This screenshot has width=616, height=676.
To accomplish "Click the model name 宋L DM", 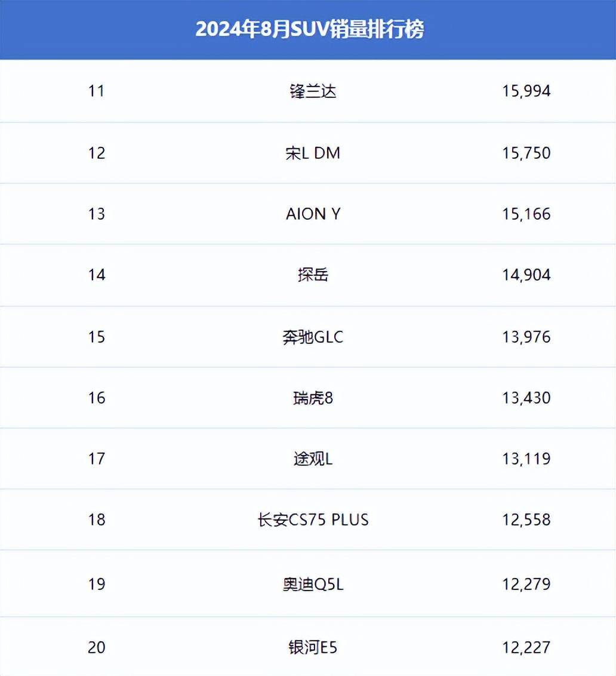I will [313, 153].
